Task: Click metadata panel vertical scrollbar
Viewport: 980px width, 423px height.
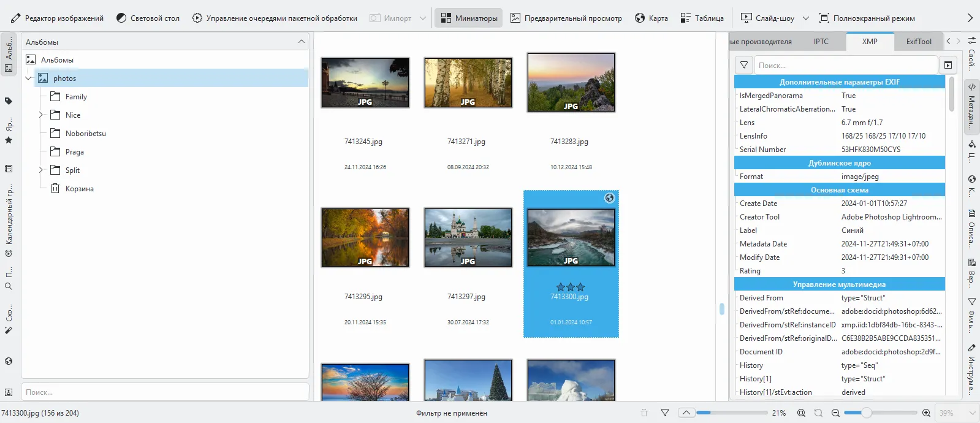Action: (952, 94)
